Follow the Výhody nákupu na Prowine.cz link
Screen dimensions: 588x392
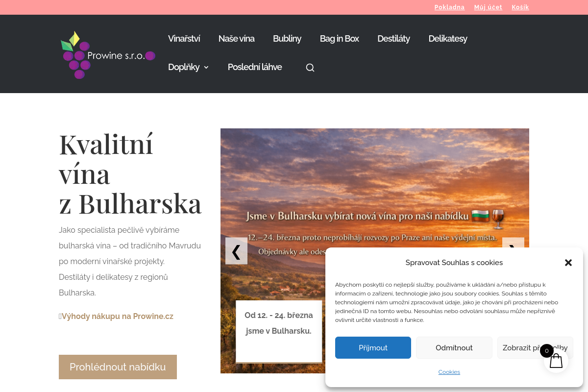pyautogui.click(x=118, y=316)
